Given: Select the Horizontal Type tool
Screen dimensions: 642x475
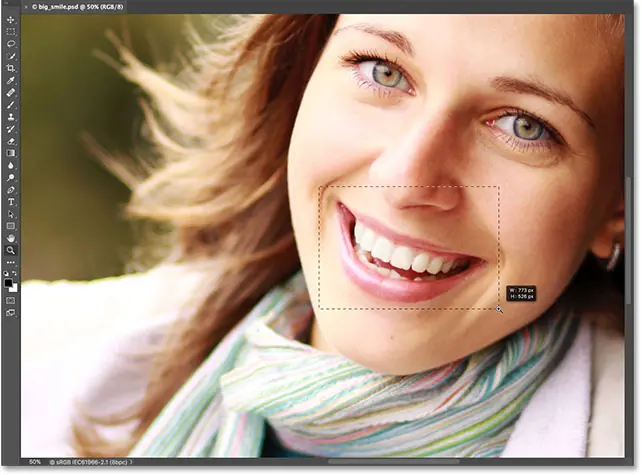Looking at the screenshot, I should (x=11, y=201).
